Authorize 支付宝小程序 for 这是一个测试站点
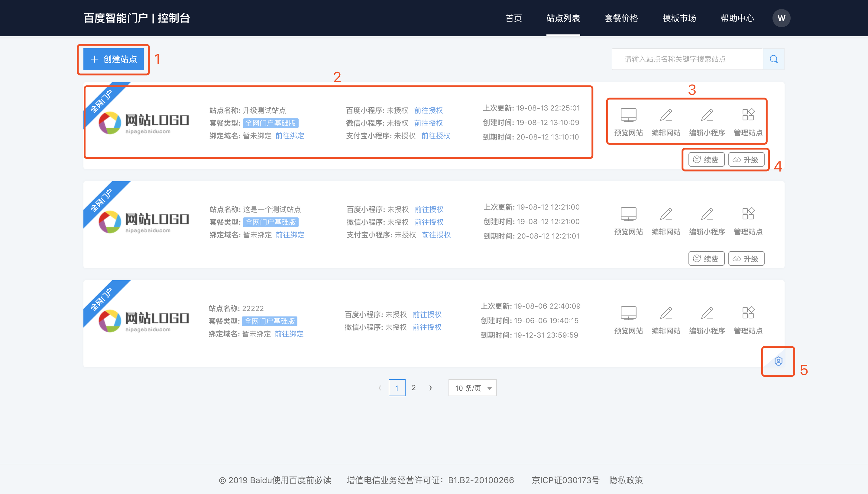 click(436, 235)
